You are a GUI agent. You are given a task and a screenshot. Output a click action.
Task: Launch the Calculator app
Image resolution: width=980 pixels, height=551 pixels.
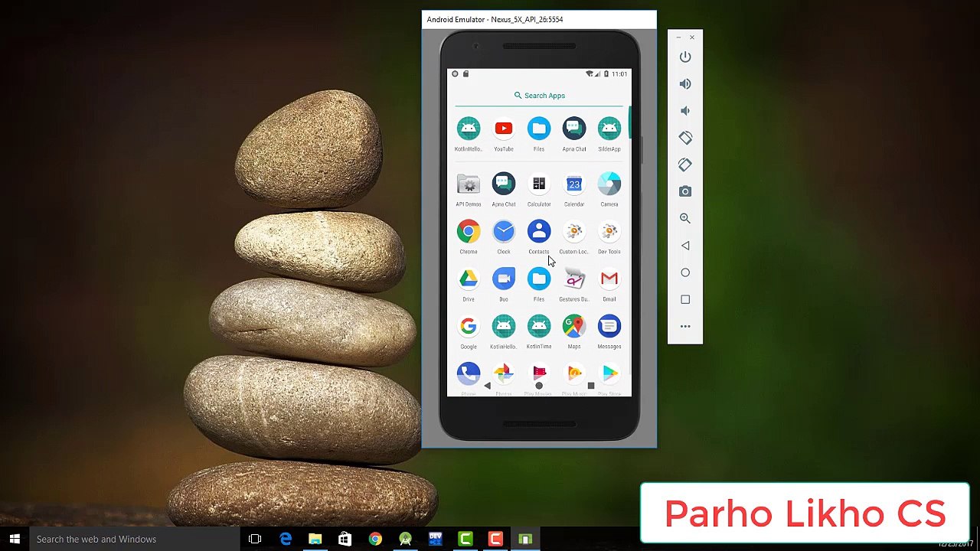click(539, 184)
